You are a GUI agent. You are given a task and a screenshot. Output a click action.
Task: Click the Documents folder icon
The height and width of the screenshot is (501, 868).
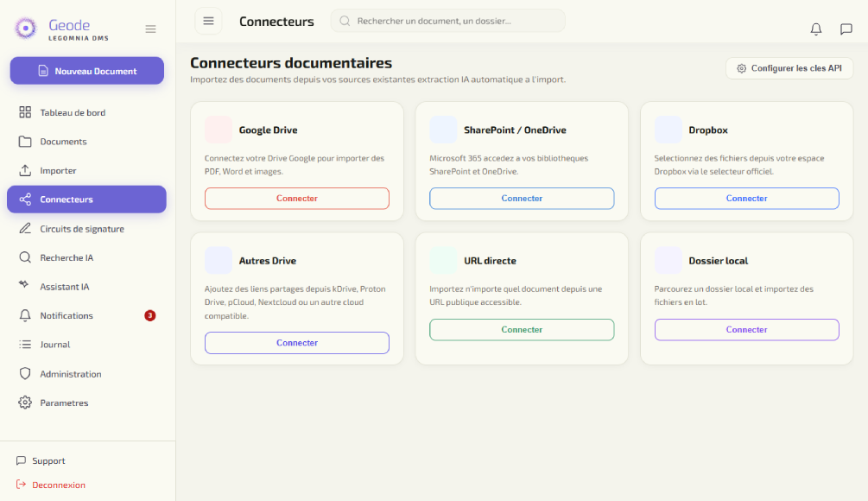coord(25,141)
